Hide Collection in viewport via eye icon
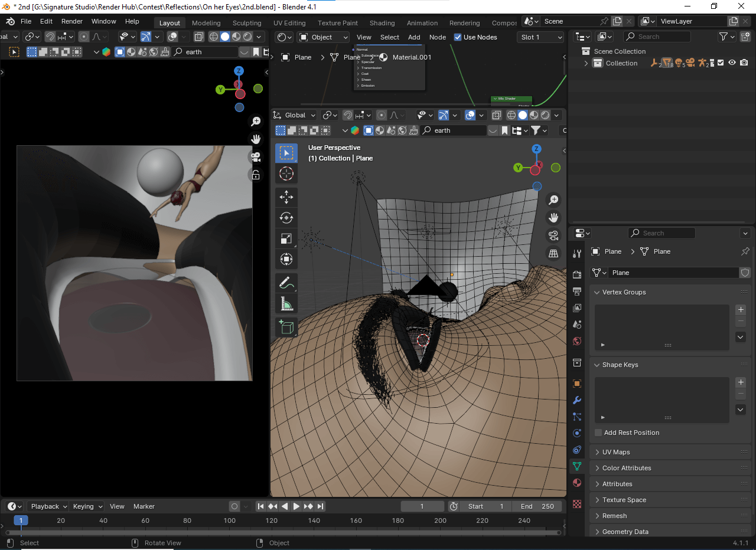Viewport: 756px width, 550px height. click(732, 63)
